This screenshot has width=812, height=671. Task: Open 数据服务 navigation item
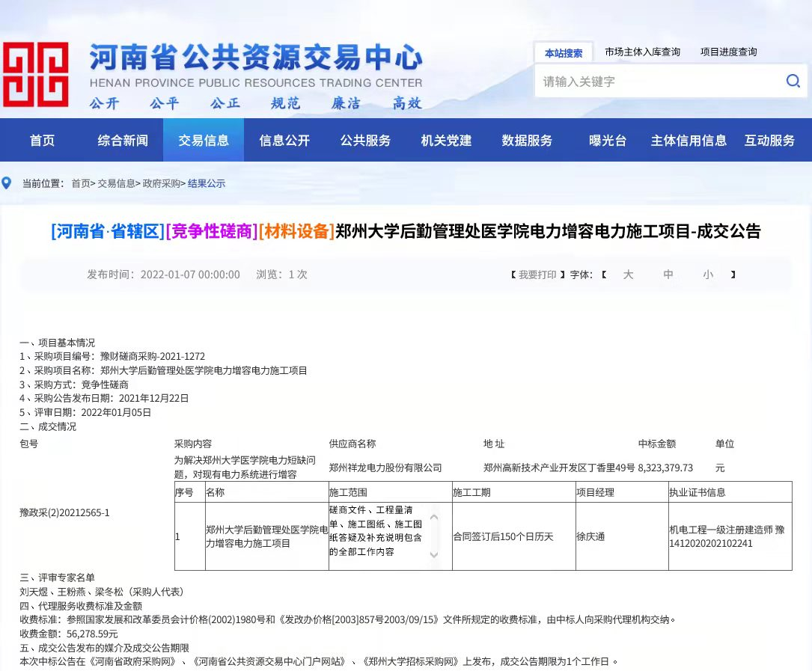point(527,141)
